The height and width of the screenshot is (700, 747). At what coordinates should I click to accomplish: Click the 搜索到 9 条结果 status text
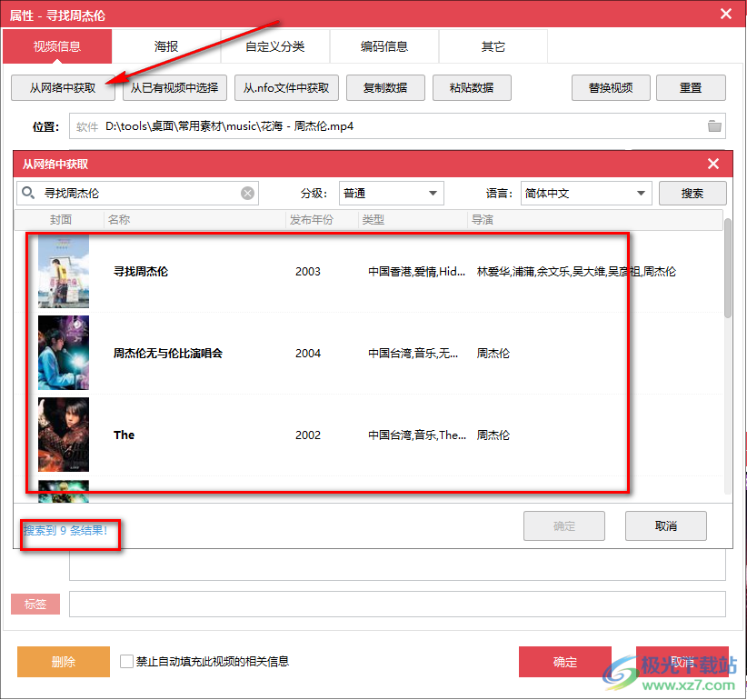(65, 530)
